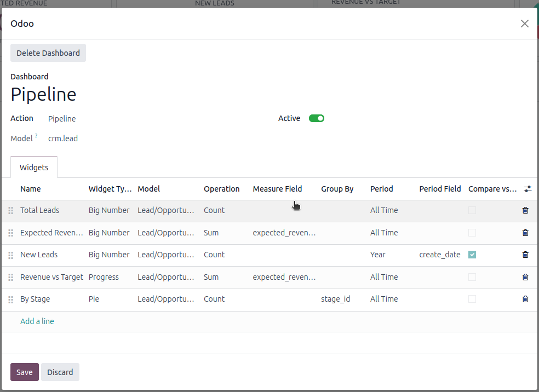The image size is (539, 392).
Task: Open the Pipeline action link
Action: [62, 119]
